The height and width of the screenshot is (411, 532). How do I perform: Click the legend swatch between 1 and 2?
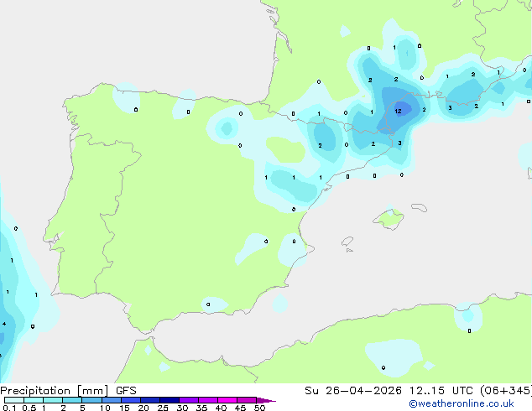(53, 400)
